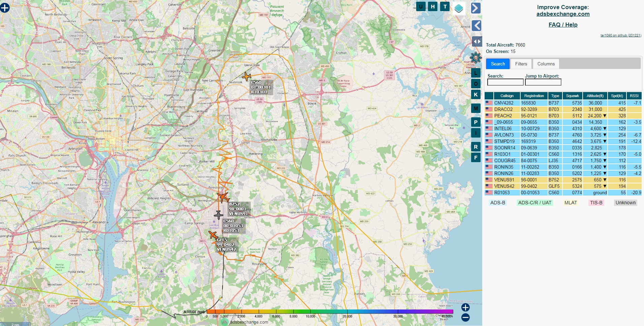Select the gray R01053 aircraft icon on map
Screen dimensions: 644x326
[218, 214]
